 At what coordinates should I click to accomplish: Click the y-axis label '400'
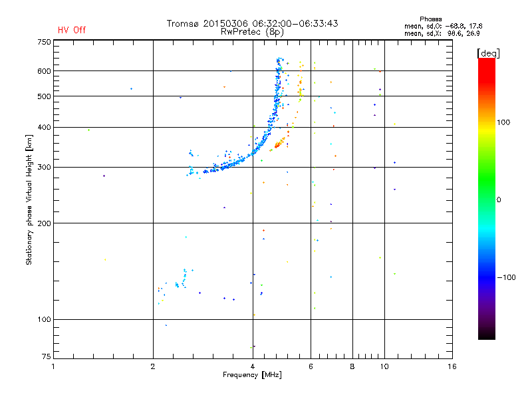44,127
